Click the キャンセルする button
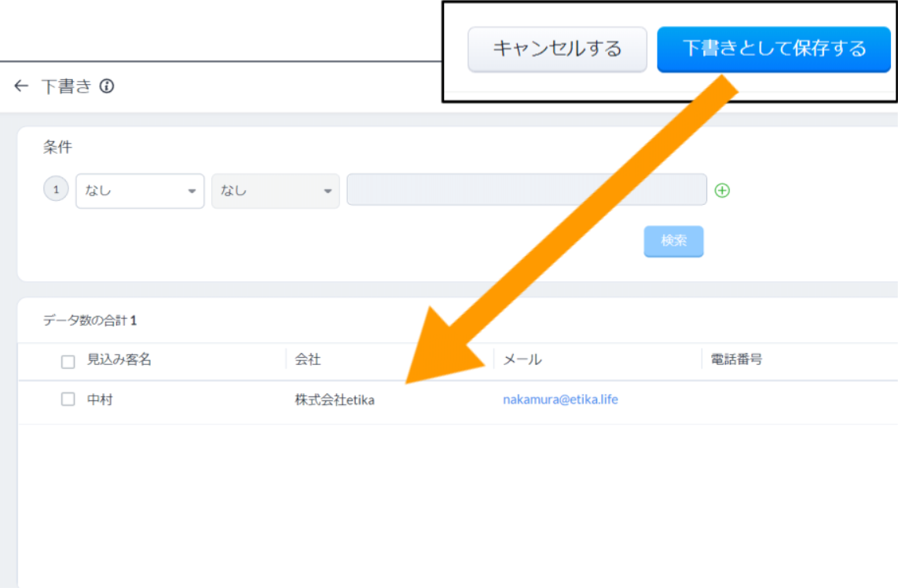898x588 pixels. (557, 49)
